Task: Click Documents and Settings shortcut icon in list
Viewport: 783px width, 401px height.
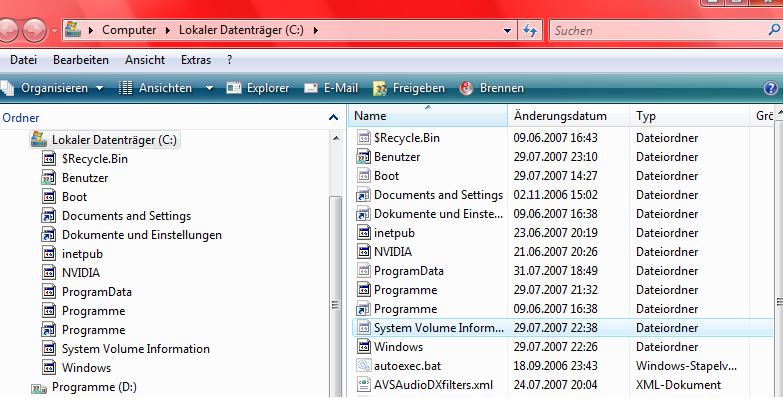Action: tap(363, 195)
